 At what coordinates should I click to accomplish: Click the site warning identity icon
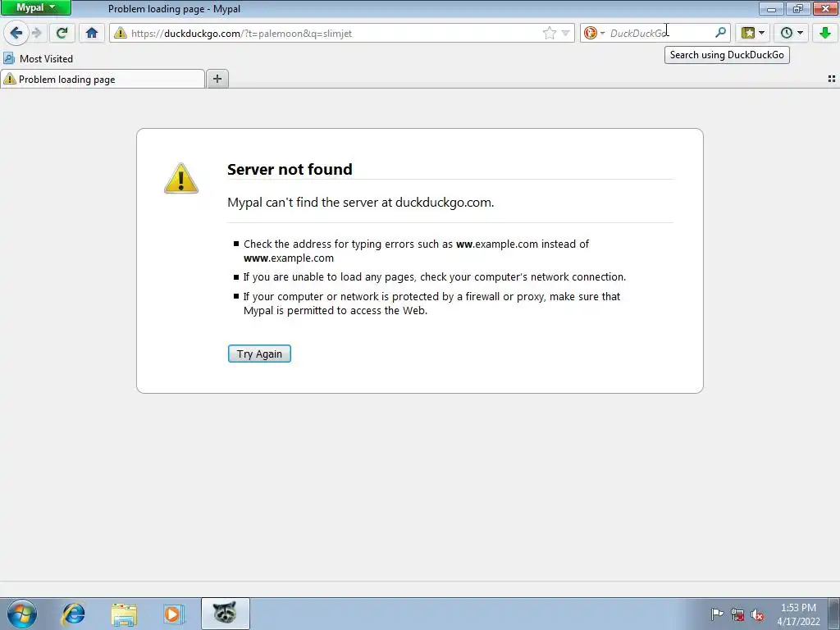point(121,33)
